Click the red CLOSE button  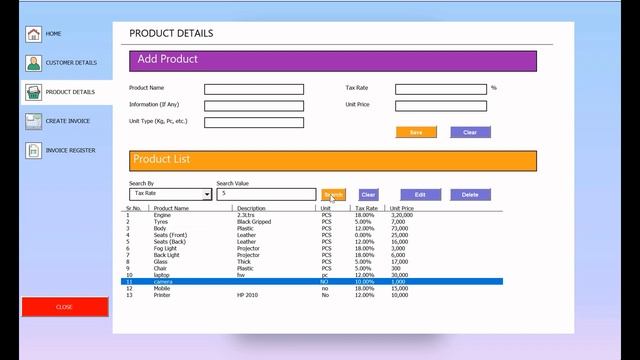coord(65,307)
